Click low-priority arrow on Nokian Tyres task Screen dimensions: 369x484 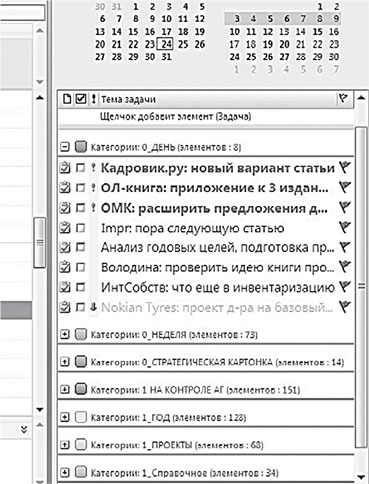click(93, 307)
